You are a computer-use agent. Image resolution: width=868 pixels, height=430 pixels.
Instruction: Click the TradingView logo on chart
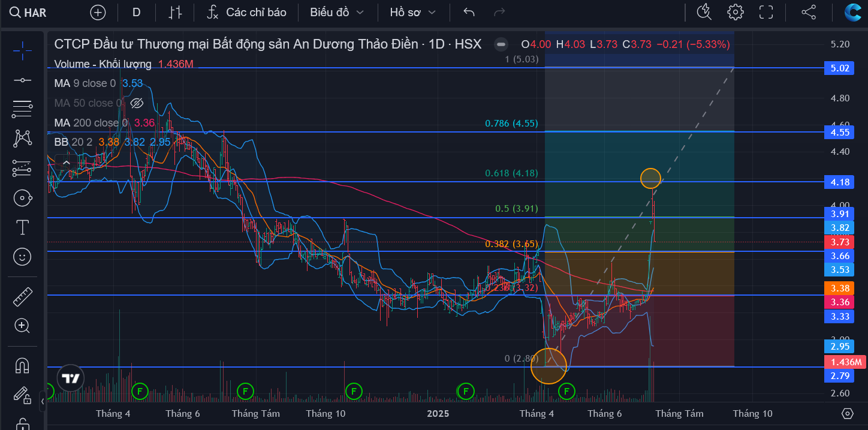coord(71,378)
